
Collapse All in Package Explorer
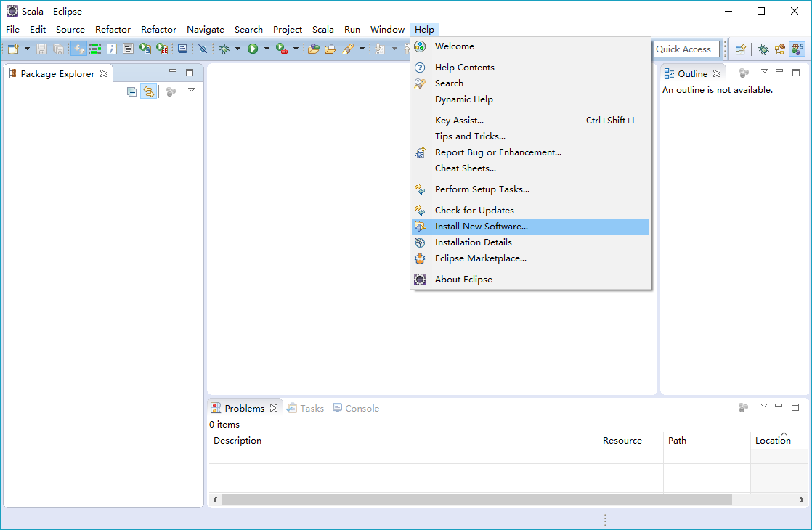pyautogui.click(x=131, y=91)
